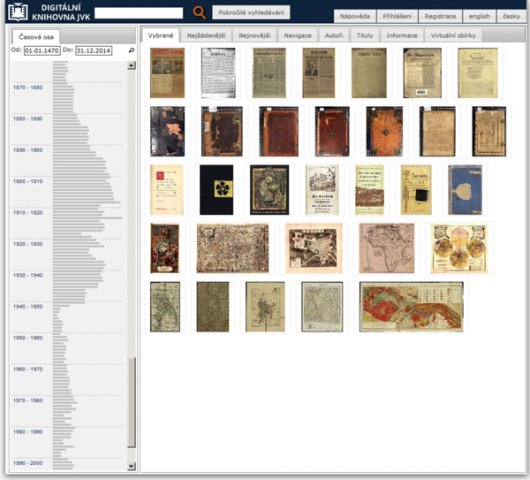Screen dimensions: 530x480
Task: Click the Do date field 31.12.2014
Action: coord(94,51)
